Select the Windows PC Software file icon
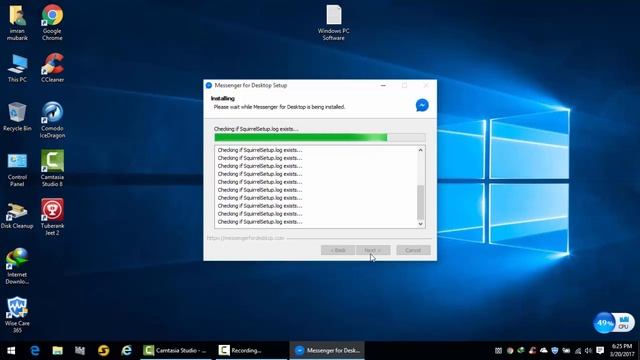Viewport: 640px width, 360px height. pos(333,23)
